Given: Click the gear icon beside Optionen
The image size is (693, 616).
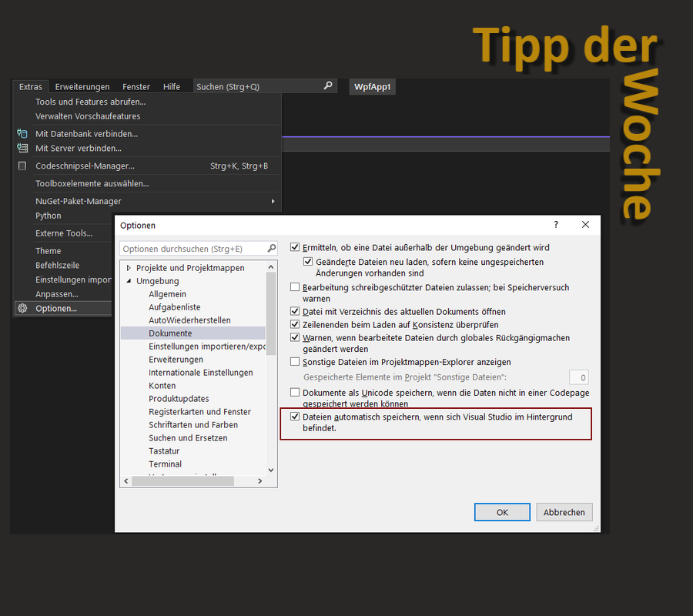Looking at the screenshot, I should (x=22, y=309).
